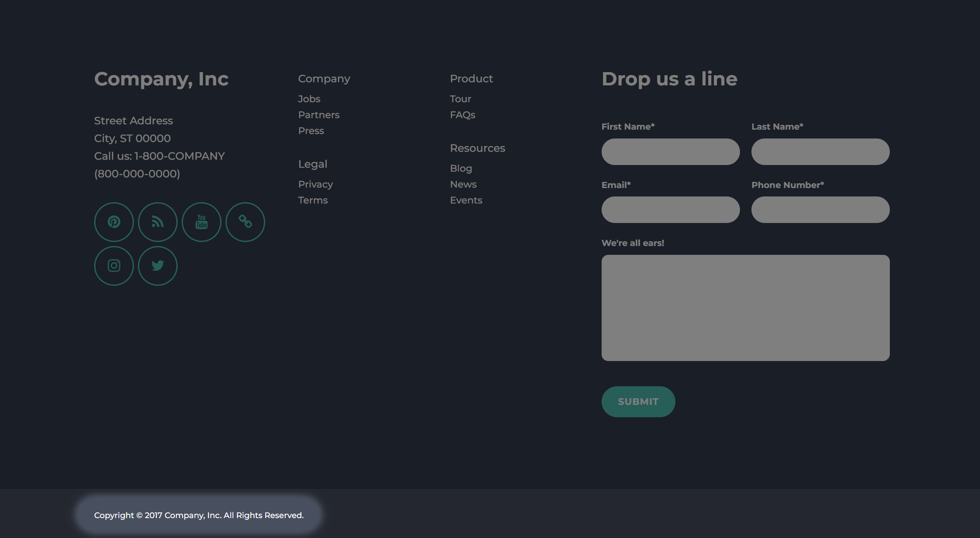This screenshot has width=980, height=538.
Task: Click the SUBMIT button
Action: pyautogui.click(x=638, y=401)
